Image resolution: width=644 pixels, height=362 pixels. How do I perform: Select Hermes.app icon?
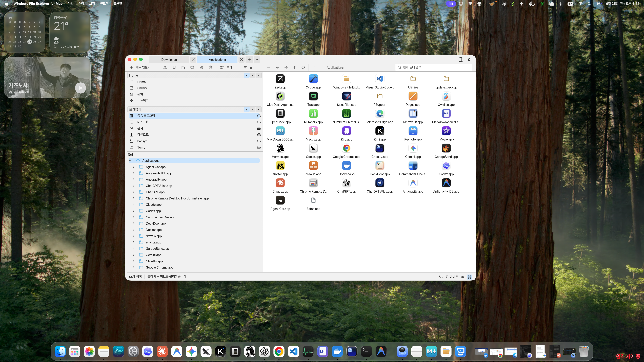(x=280, y=148)
